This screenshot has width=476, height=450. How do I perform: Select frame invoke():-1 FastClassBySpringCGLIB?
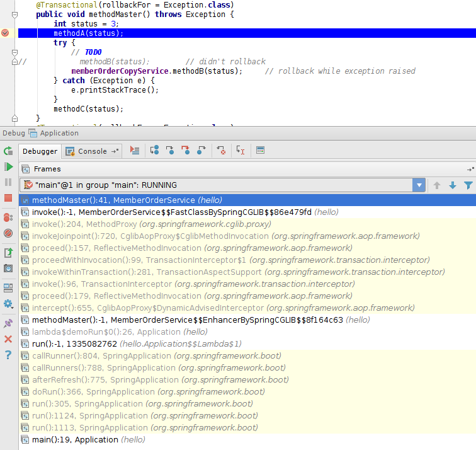click(x=247, y=212)
